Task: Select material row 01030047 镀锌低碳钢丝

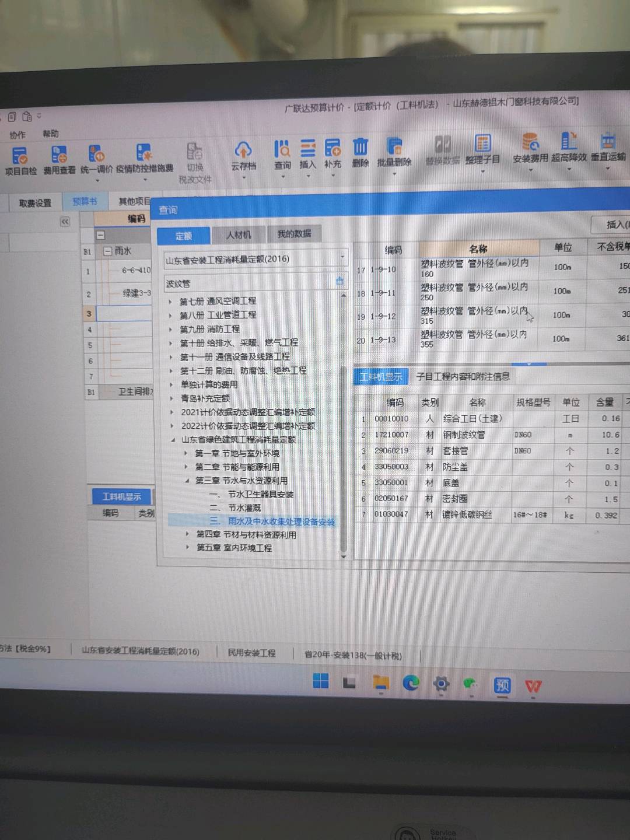Action: [492, 514]
